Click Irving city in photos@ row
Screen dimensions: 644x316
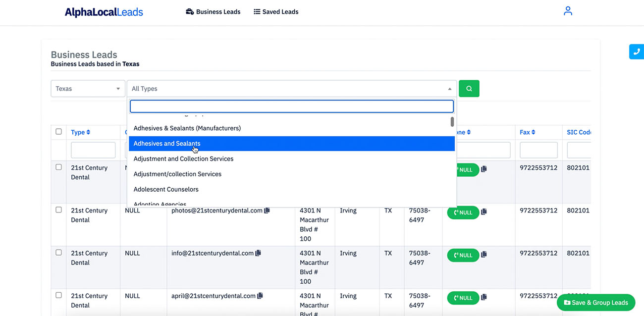(348, 211)
